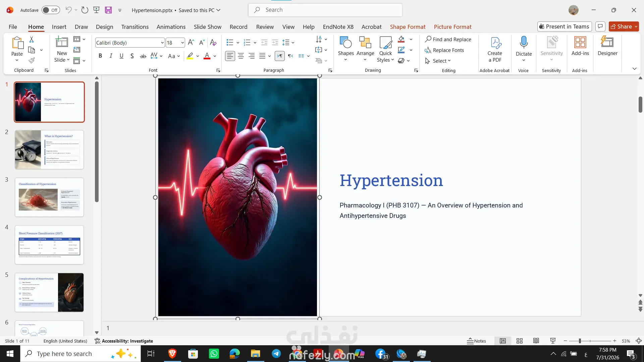Screen dimensions: 644x362
Task: Click the Undo arrow icon
Action: click(68, 10)
